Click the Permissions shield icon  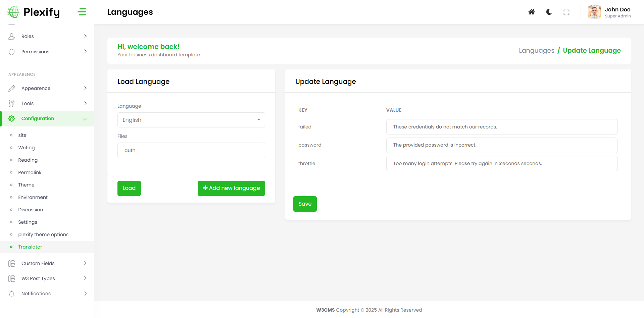(12, 52)
